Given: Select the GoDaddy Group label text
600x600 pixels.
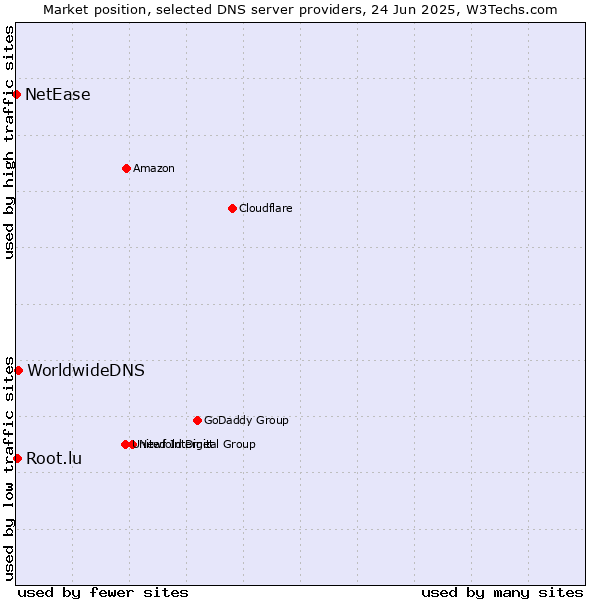Looking at the screenshot, I should (x=246, y=420).
